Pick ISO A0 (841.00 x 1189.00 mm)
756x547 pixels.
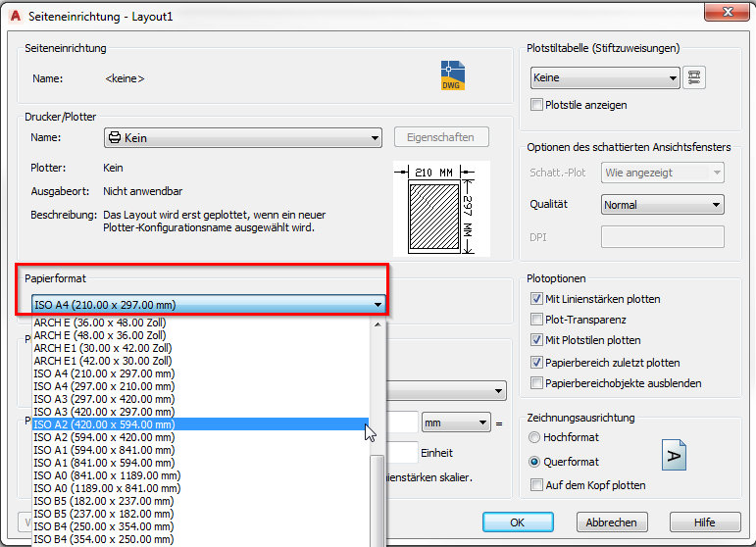(107, 475)
